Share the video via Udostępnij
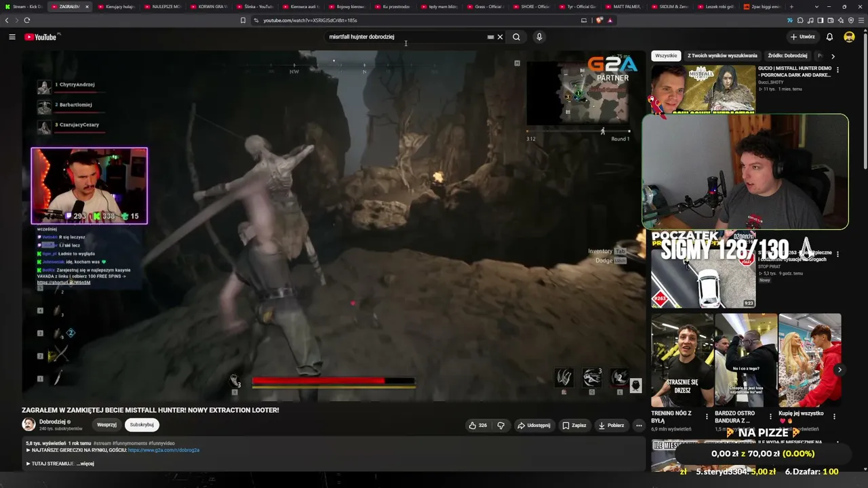868x488 pixels. pyautogui.click(x=534, y=426)
